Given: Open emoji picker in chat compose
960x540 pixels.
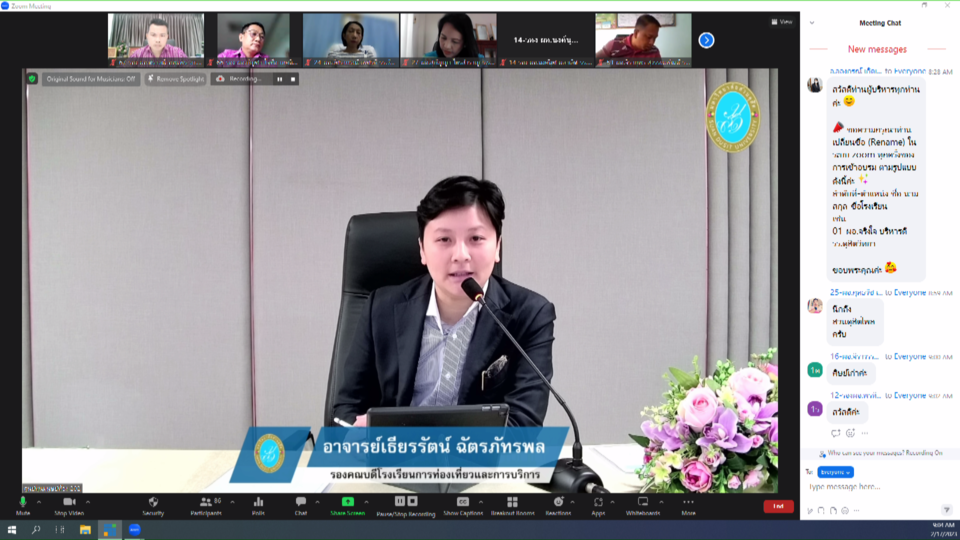Looking at the screenshot, I should [845, 511].
